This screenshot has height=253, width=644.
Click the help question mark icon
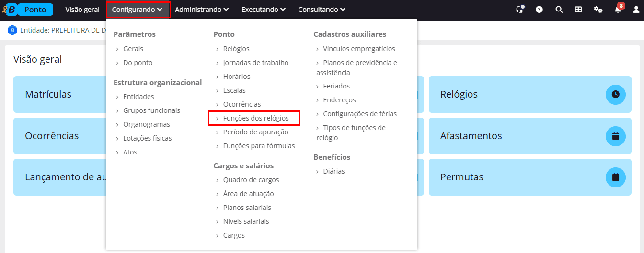[539, 10]
